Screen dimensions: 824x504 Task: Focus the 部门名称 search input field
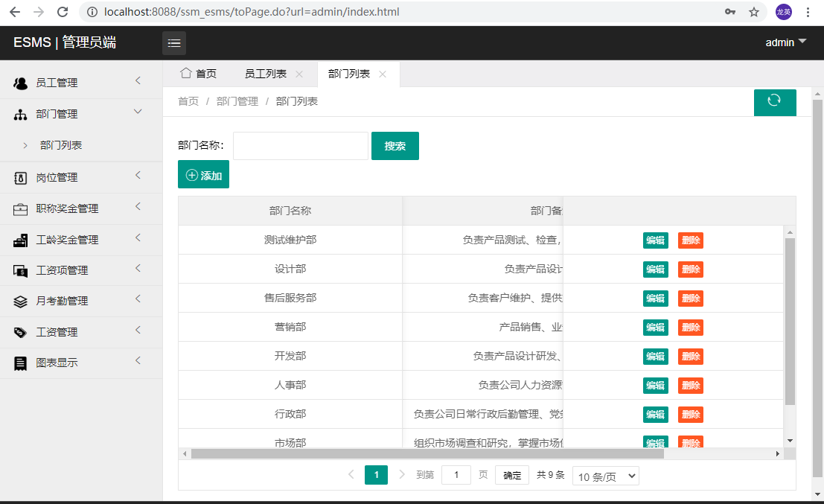[300, 146]
